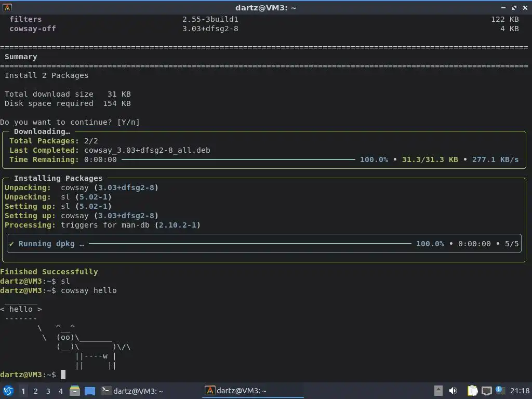Open the Lubuntu start menu icon

pyautogui.click(x=8, y=391)
